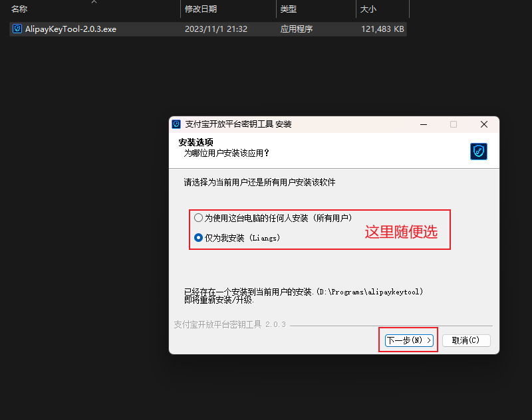
Task: Select the AlipayKeyTool exe file icon
Action: [x=17, y=29]
